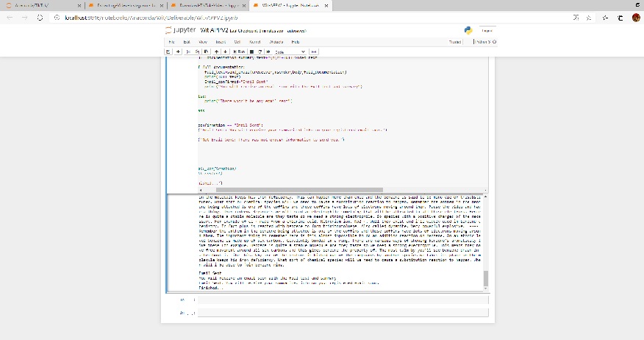The width and height of the screenshot is (644, 340).
Task: Open browser collections icon
Action: click(x=620, y=18)
